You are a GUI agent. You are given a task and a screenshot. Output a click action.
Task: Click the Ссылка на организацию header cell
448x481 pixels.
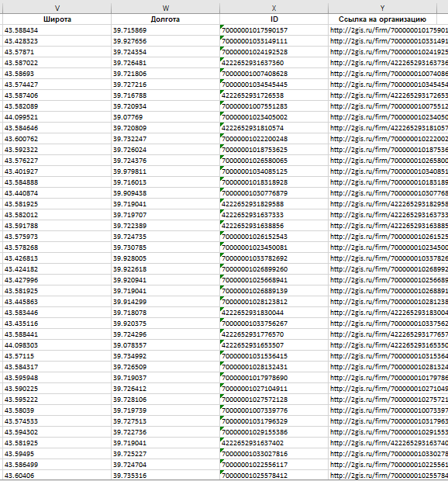tap(382, 19)
